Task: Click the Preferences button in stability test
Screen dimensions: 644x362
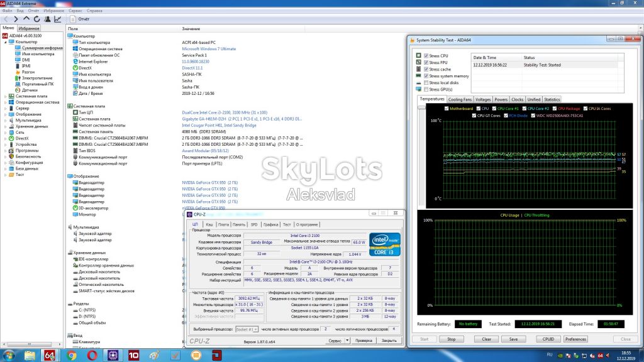Action: 575,339
